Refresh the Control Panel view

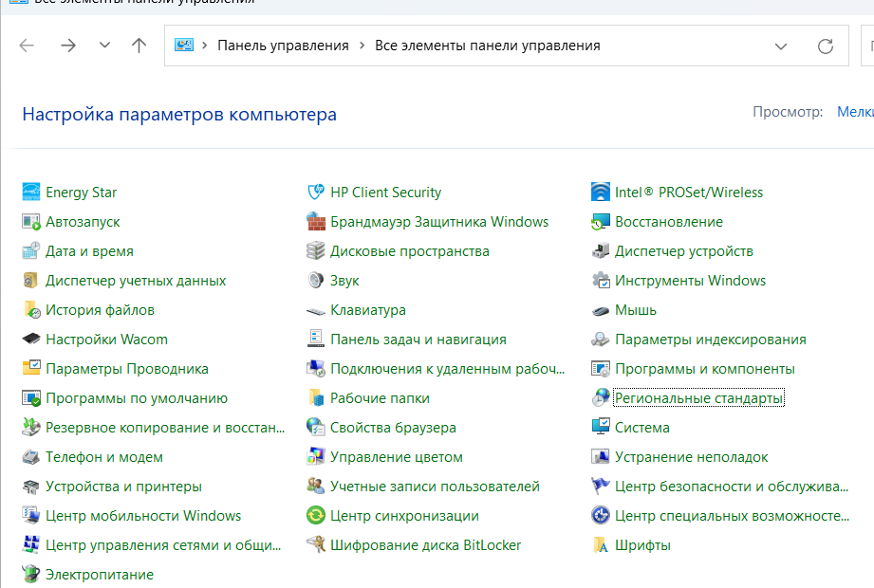point(826,46)
